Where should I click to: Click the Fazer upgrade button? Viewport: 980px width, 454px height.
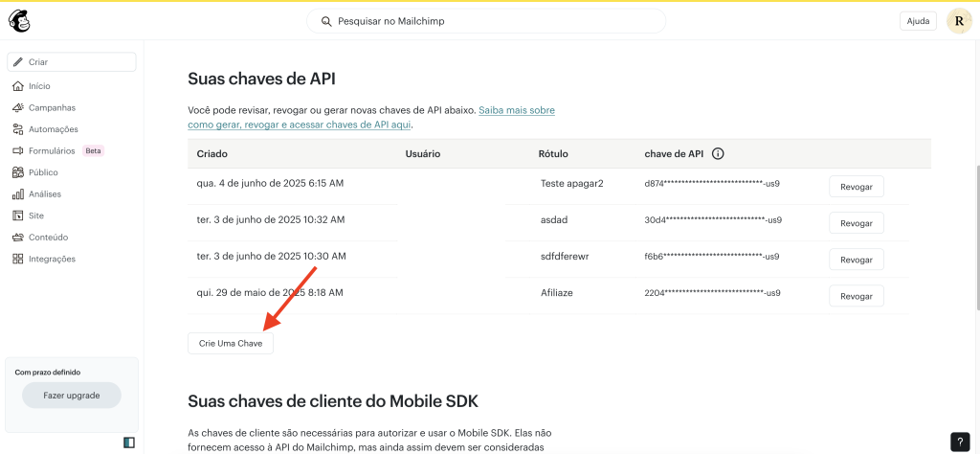pos(71,396)
